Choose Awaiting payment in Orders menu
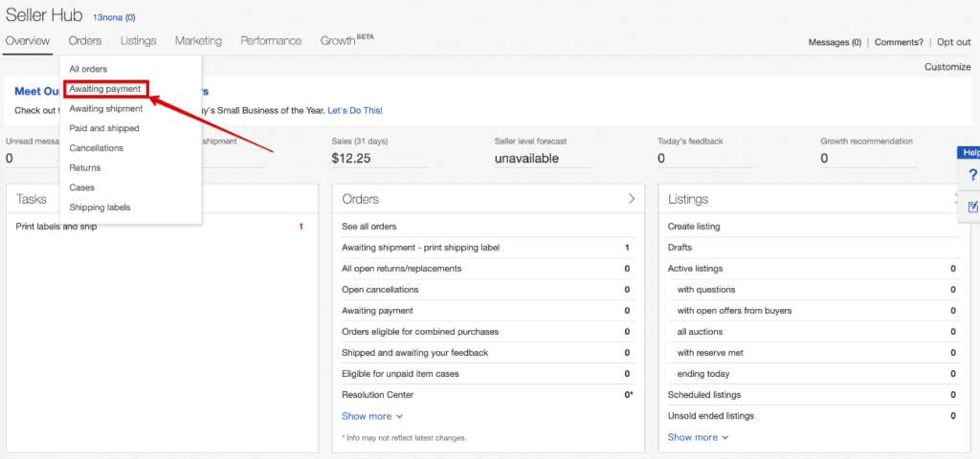Image resolution: width=980 pixels, height=459 pixels. click(105, 89)
